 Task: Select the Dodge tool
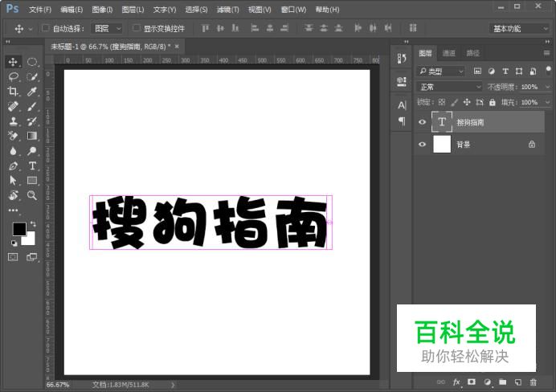pos(32,151)
